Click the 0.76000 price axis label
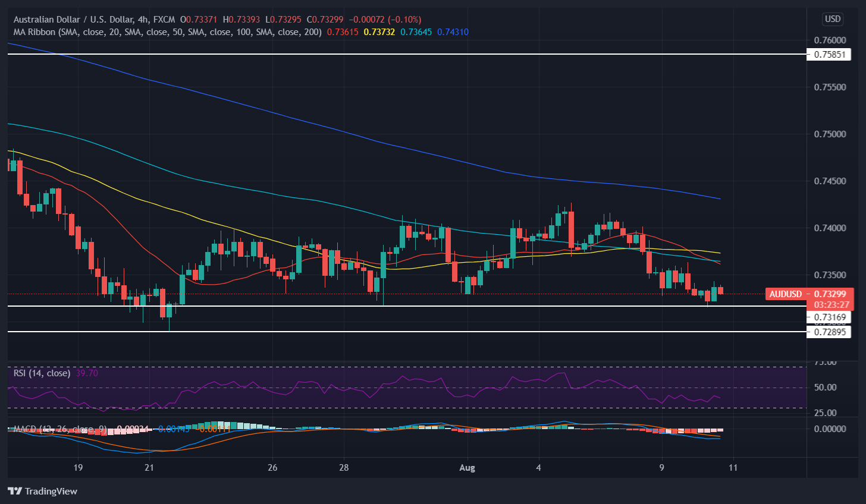The width and height of the screenshot is (866, 504). click(829, 40)
